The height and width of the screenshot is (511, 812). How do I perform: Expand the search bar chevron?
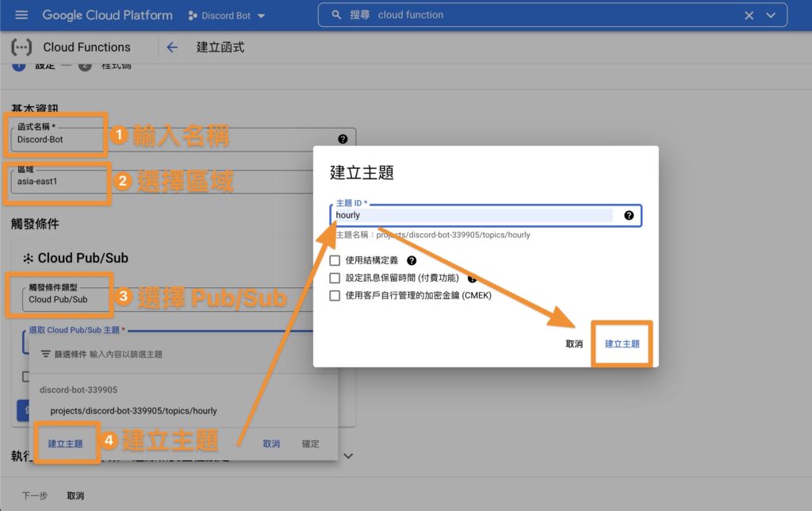click(771, 16)
